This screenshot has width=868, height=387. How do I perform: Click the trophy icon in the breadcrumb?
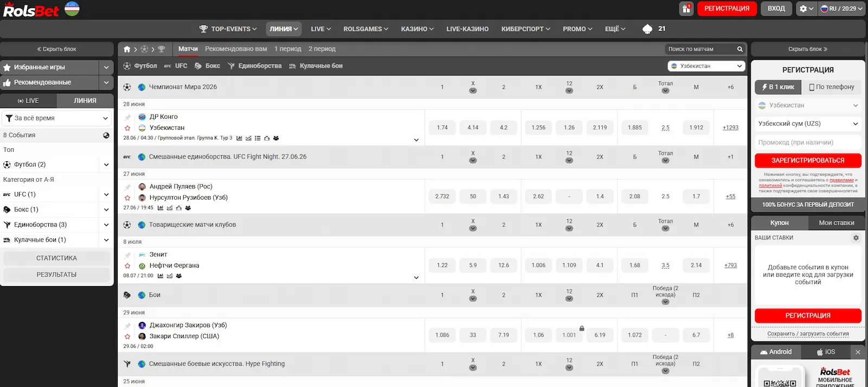point(161,49)
